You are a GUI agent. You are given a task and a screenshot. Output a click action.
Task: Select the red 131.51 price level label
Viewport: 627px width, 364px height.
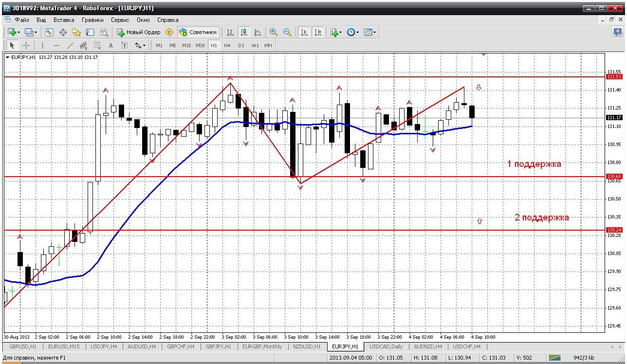614,77
